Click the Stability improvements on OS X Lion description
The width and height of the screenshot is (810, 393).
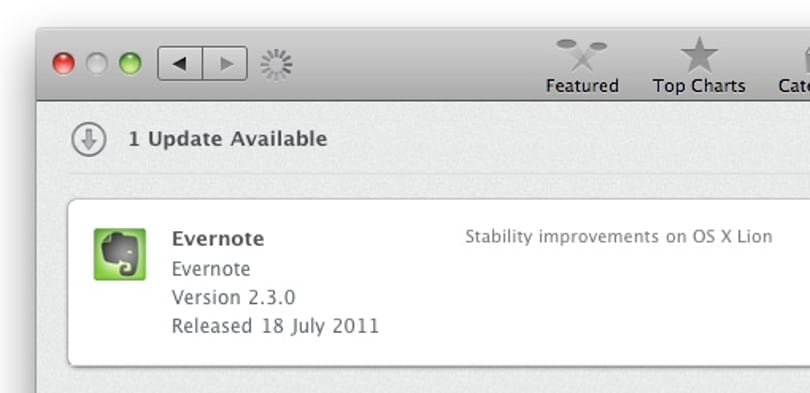click(x=619, y=237)
